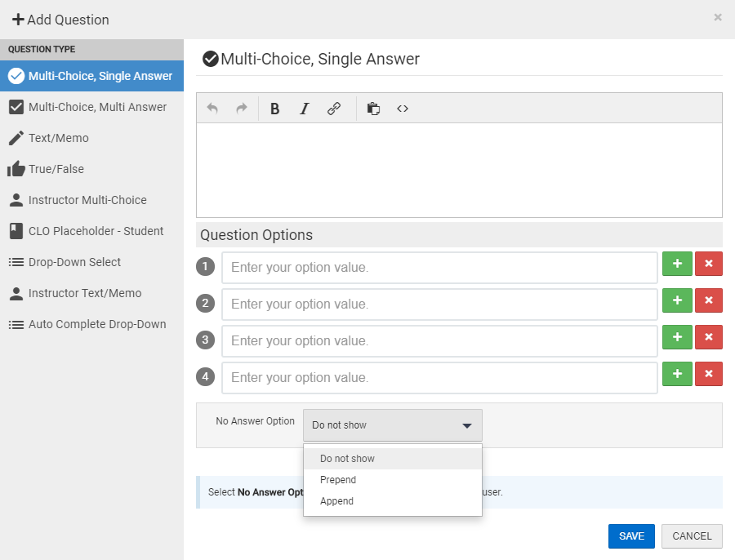Remove option 4 with red X
735x560 pixels.
[708, 374]
